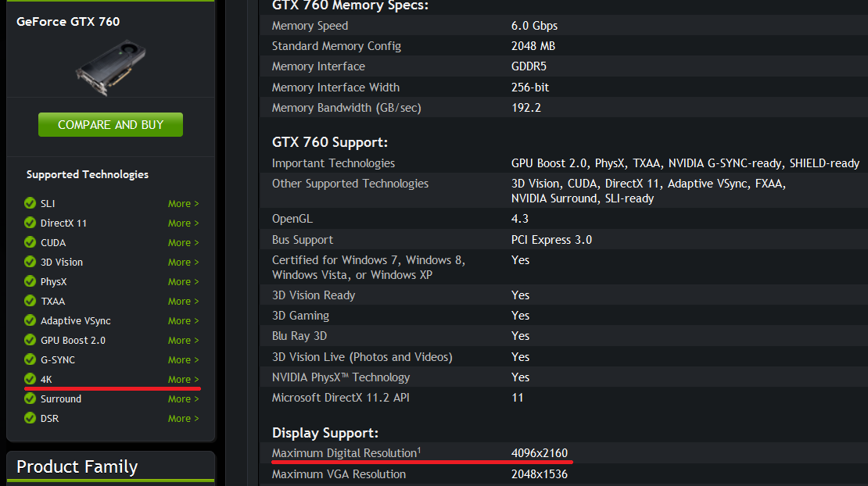This screenshot has height=486, width=868.
Task: Open the More link for 3D Vision
Action: coord(183,262)
